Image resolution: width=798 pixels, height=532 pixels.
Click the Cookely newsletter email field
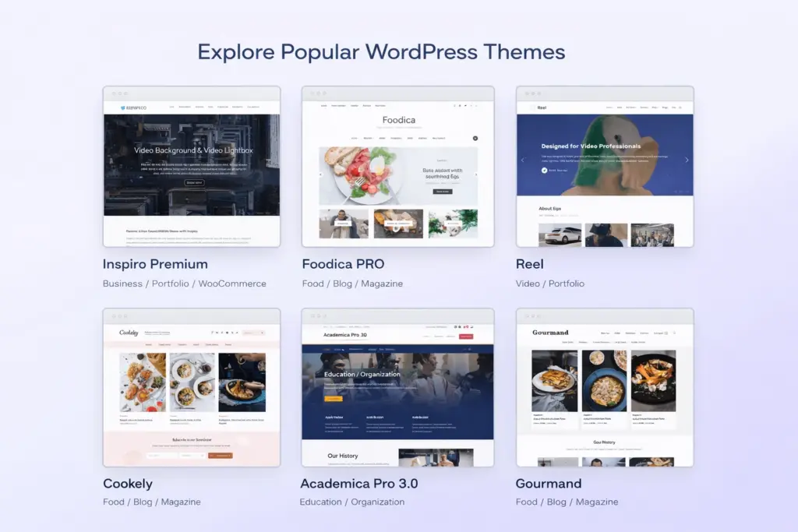click(x=161, y=455)
